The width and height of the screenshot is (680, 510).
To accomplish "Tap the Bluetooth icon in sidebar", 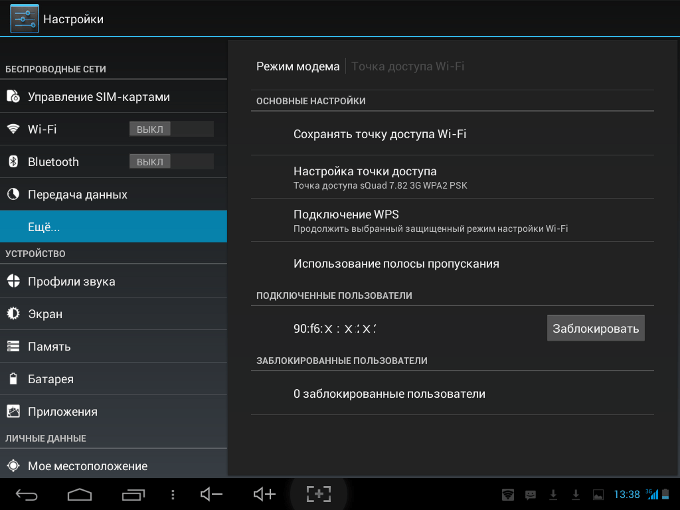I will [x=13, y=161].
